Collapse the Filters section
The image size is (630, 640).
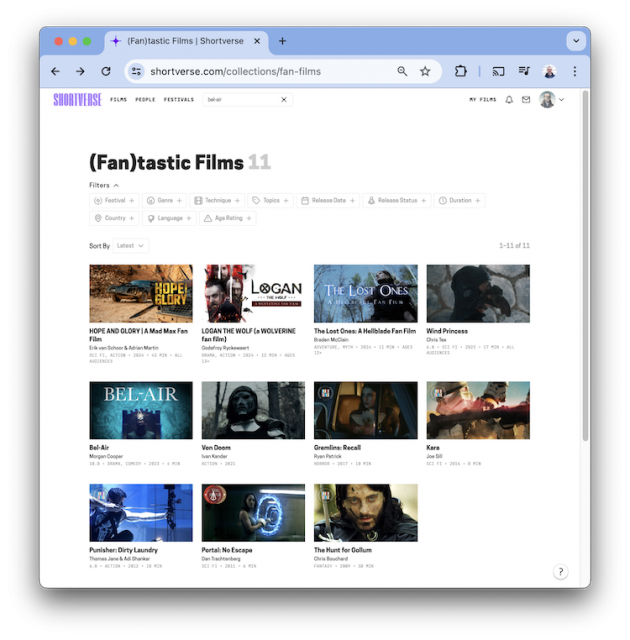[x=104, y=185]
